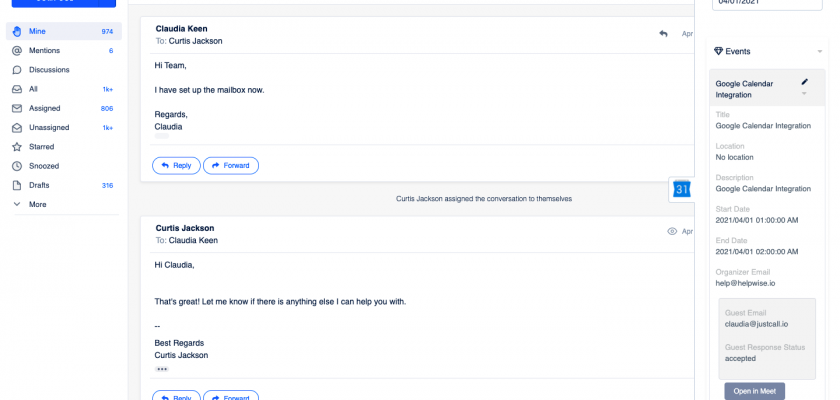
Task: Open the Snoozed conversations folder
Action: coord(44,166)
